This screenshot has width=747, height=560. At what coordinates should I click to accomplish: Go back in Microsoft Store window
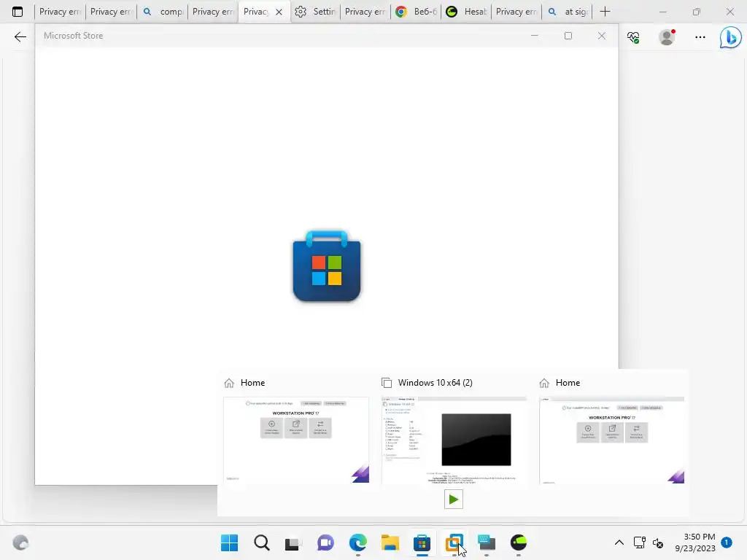(x=20, y=36)
